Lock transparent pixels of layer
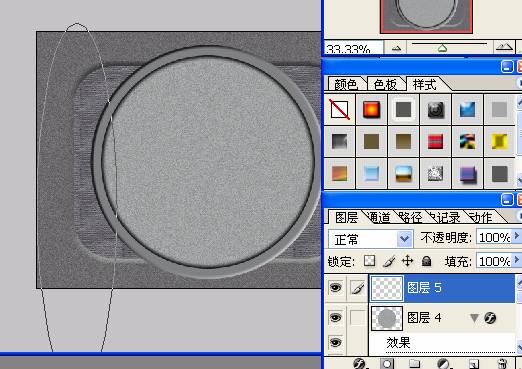 click(369, 261)
